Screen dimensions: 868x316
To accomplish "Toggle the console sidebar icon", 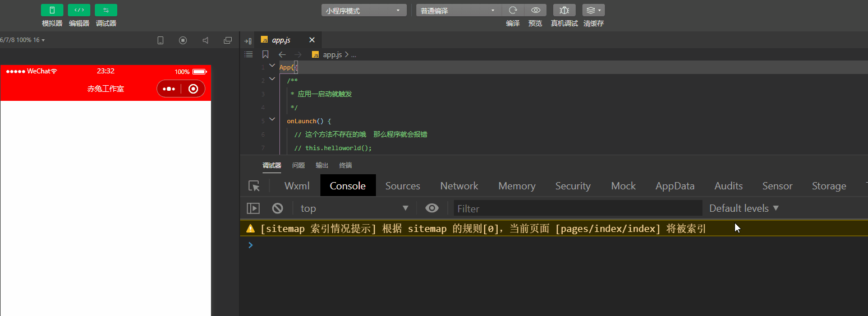I will 254,208.
